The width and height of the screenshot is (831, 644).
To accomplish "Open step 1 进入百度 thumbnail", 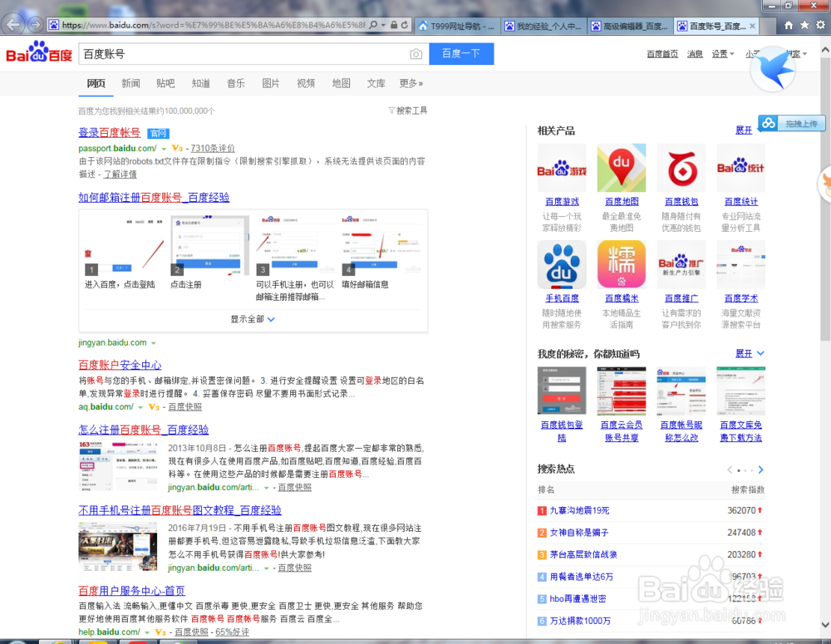I will [123, 246].
